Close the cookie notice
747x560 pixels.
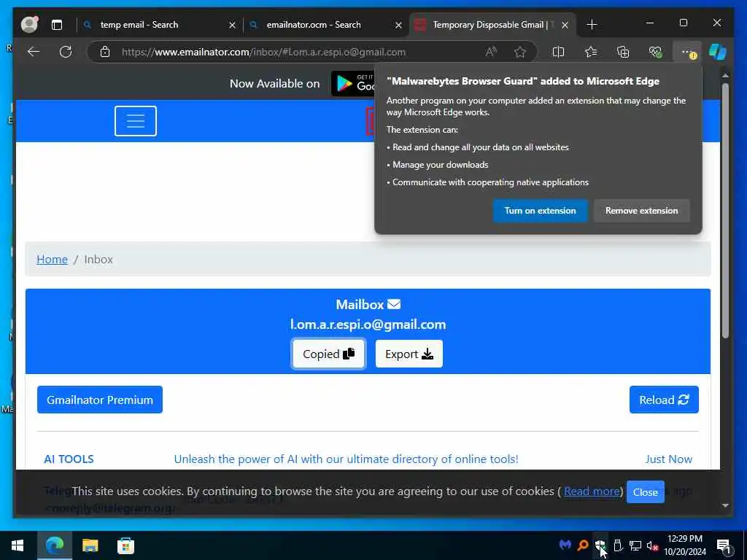[645, 492]
